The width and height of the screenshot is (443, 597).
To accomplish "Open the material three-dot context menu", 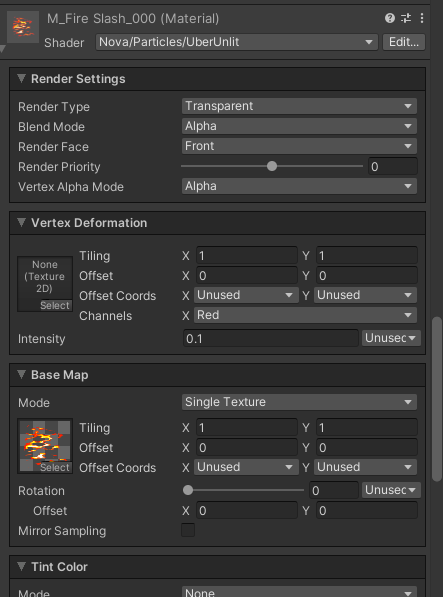I will coord(422,18).
